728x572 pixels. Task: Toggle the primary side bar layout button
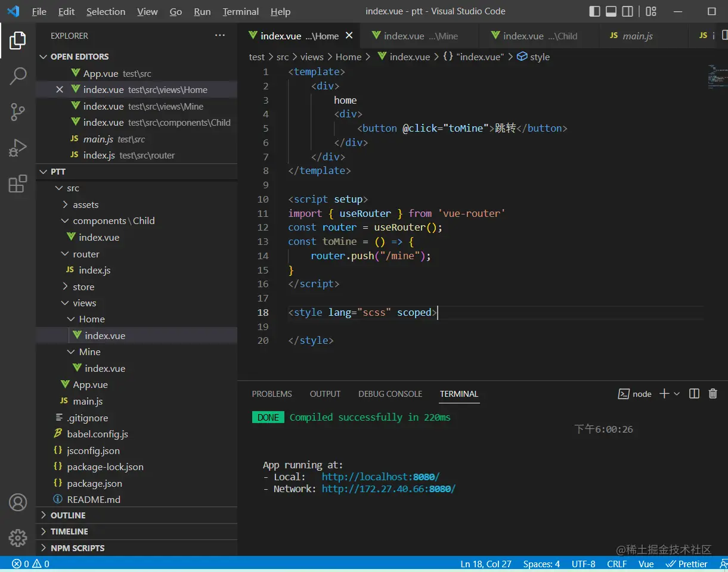(x=594, y=11)
